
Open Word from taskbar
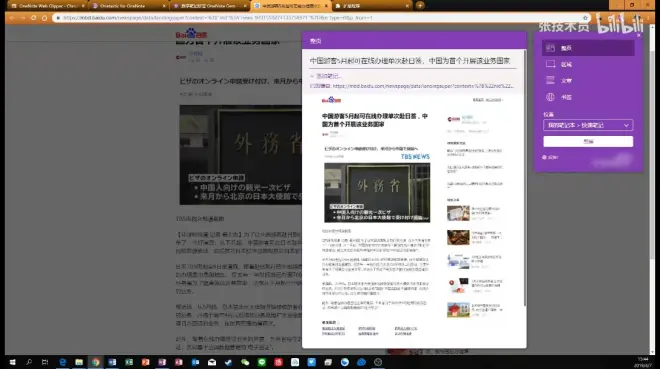(x=112, y=362)
